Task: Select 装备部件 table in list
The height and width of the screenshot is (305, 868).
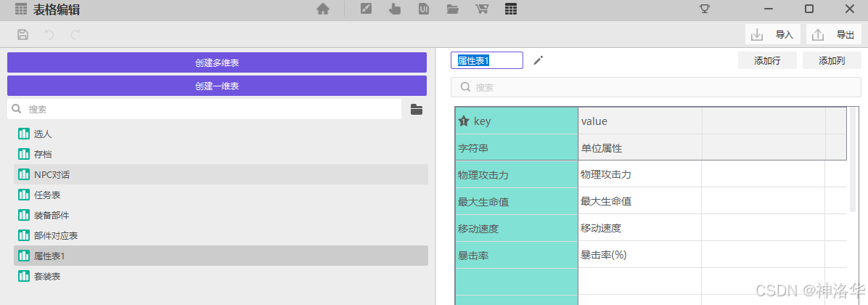Action: click(221, 215)
